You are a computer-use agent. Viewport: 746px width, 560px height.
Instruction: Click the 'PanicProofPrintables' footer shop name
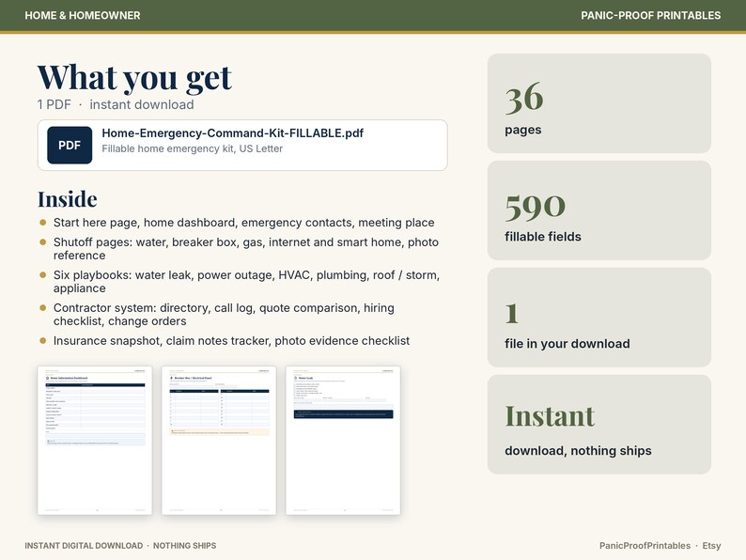(645, 546)
